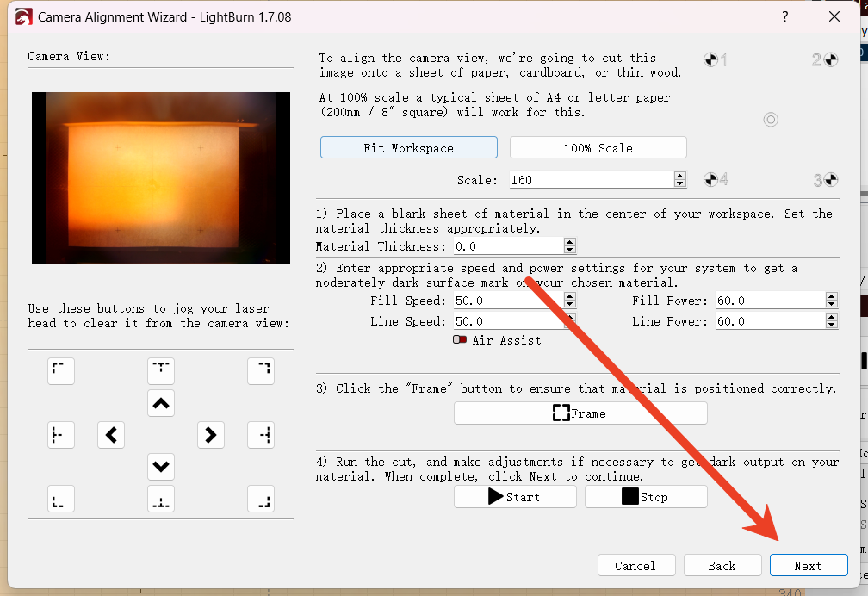Jog laser to top-center edge
This screenshot has width=868, height=596.
[161, 370]
